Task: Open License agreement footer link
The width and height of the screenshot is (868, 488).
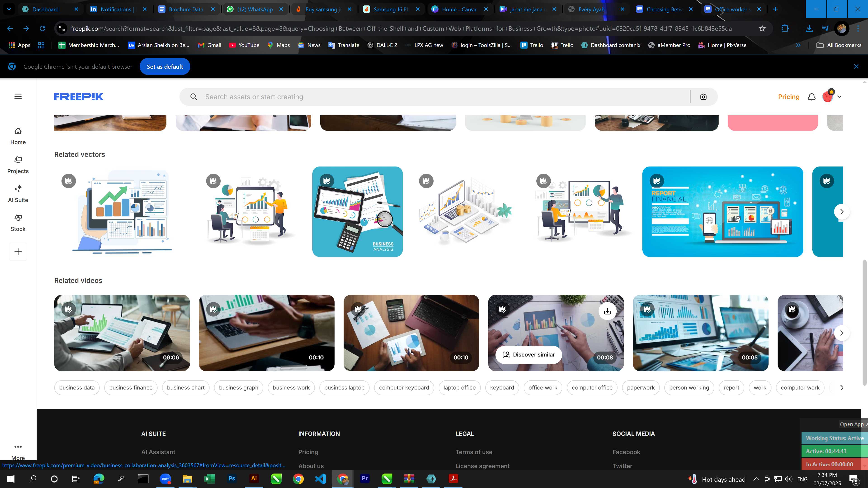Action: (x=482, y=466)
